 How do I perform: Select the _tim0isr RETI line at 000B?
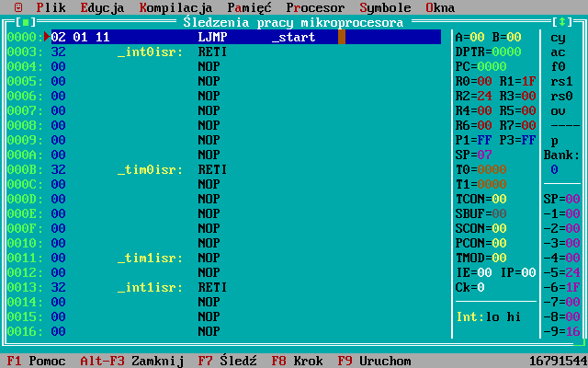pos(224,169)
